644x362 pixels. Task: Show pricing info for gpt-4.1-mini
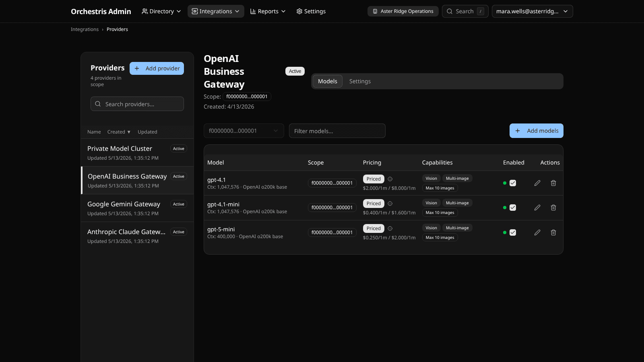(390, 204)
